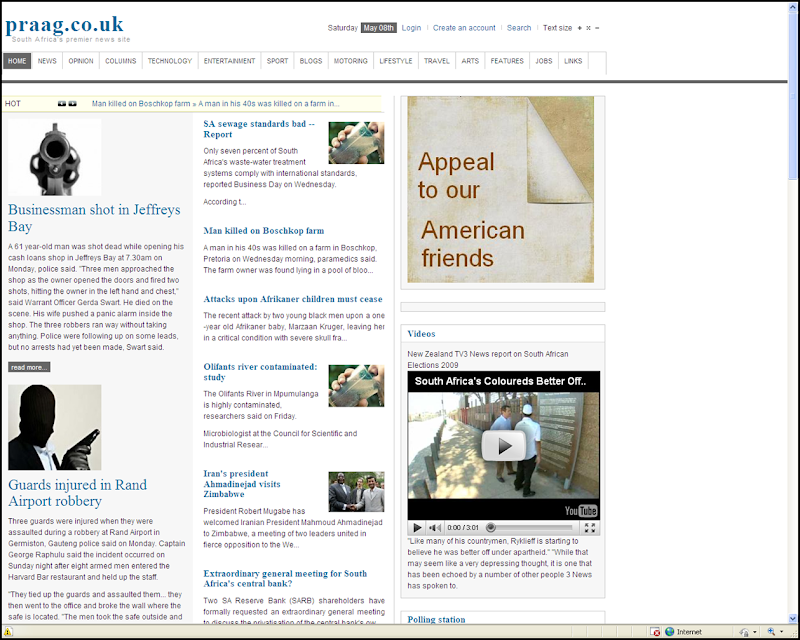Go to the LIFESTYLE section
The height and width of the screenshot is (640, 800).
click(x=395, y=61)
